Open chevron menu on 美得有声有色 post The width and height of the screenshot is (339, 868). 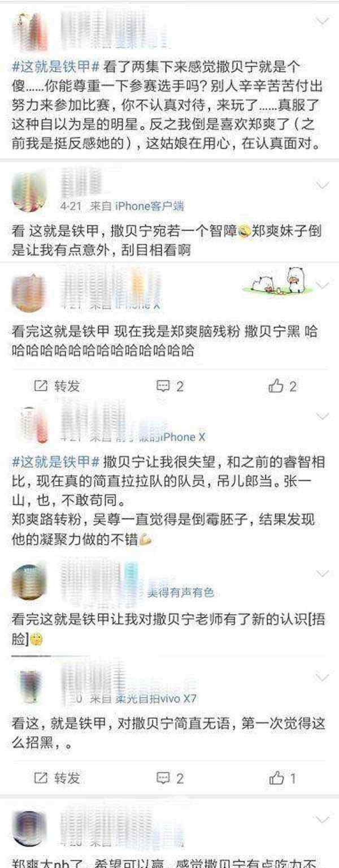323,573
